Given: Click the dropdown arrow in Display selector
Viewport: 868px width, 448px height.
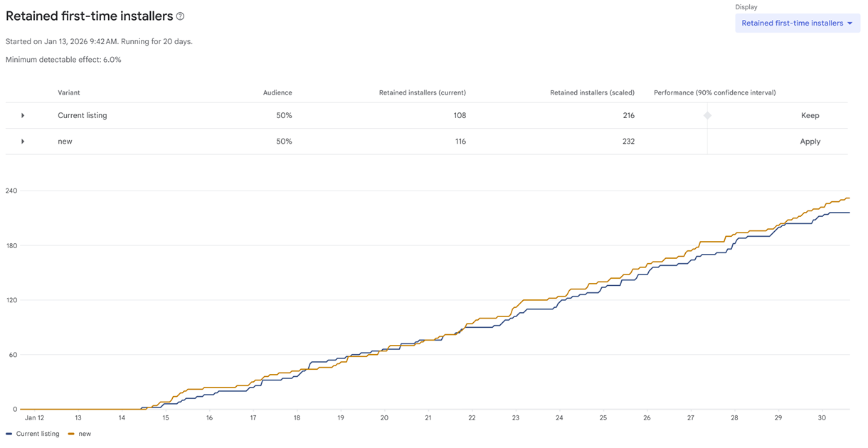Looking at the screenshot, I should click(850, 23).
